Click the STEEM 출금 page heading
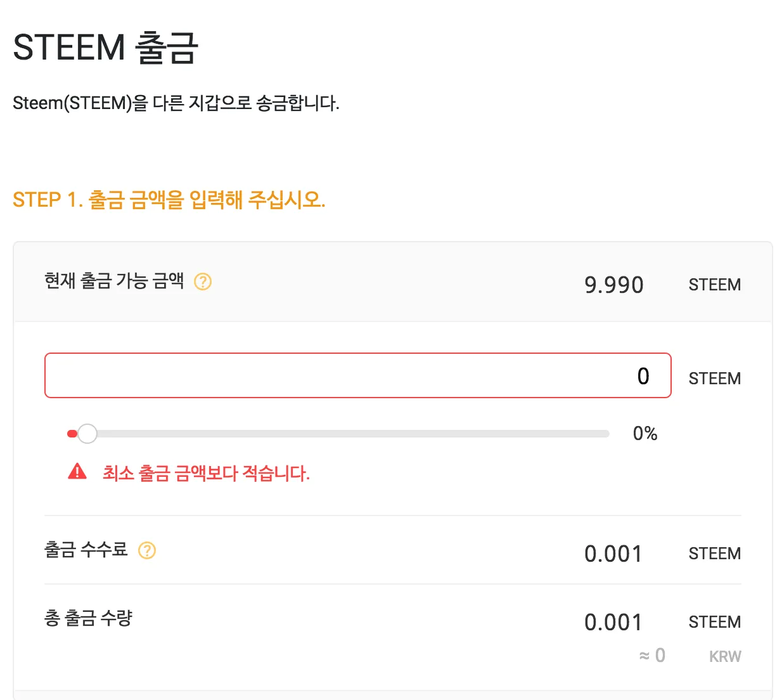Screen dimensions: 782x700 point(106,48)
